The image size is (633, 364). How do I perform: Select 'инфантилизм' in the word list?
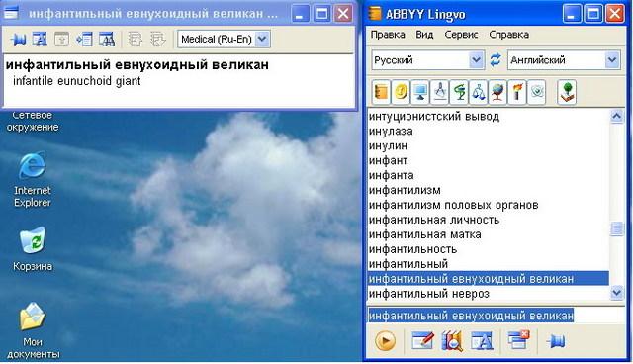(488, 190)
